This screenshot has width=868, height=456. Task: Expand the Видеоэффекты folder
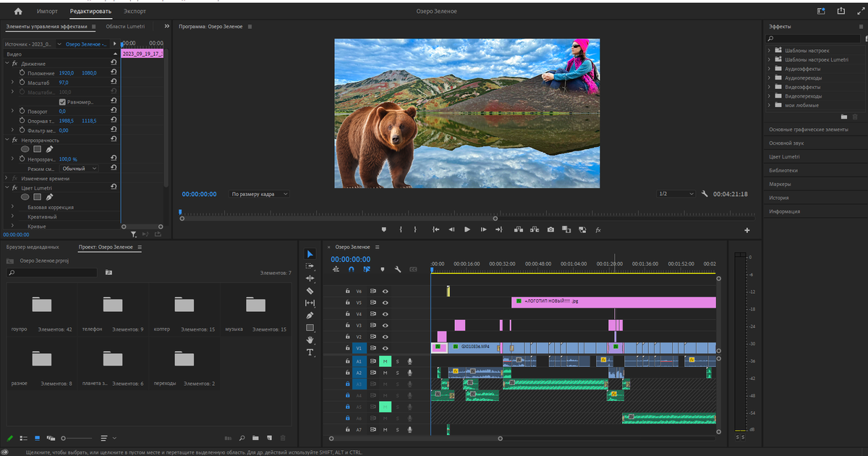(x=770, y=87)
